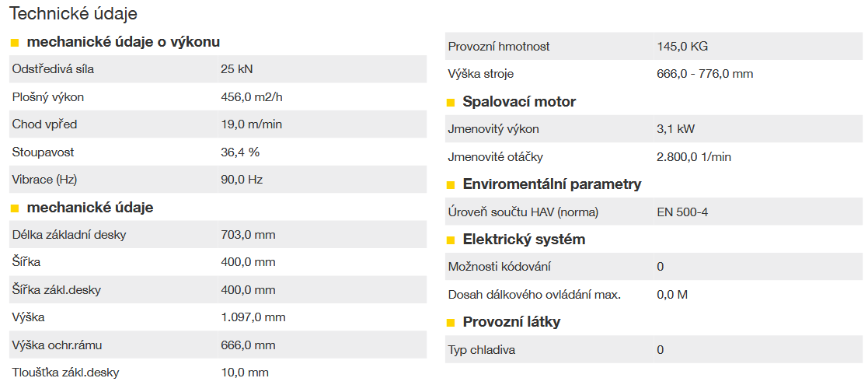This screenshot has width=868, height=385.
Task: Select the 1.097,0 mm height value
Action: click(253, 317)
